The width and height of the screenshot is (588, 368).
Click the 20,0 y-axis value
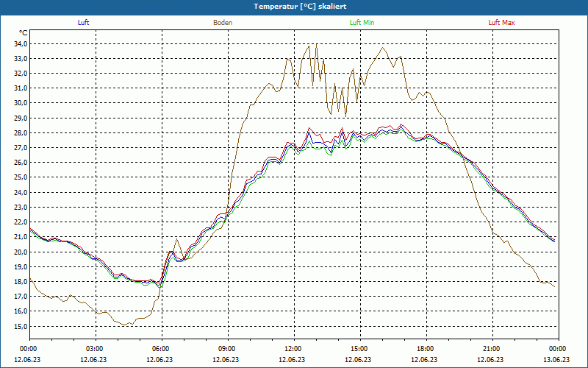click(21, 252)
